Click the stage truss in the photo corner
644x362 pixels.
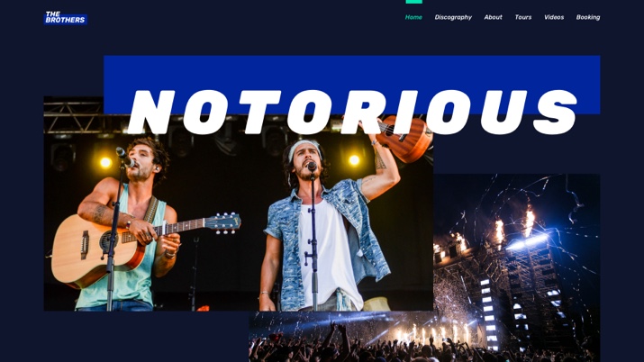coord(73,117)
